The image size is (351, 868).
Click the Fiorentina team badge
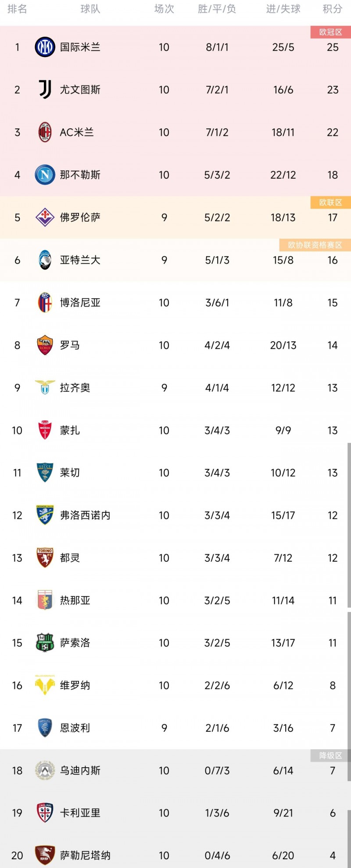point(45,217)
